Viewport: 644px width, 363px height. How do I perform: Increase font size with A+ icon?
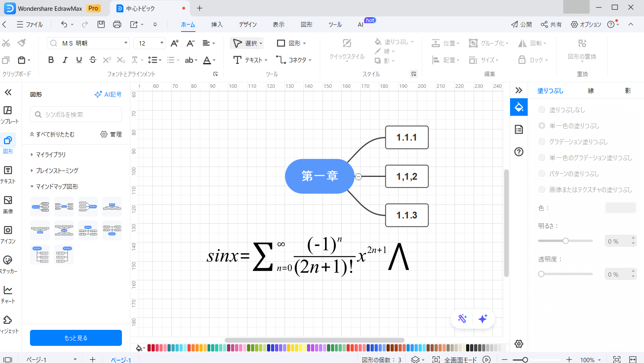pyautogui.click(x=175, y=43)
